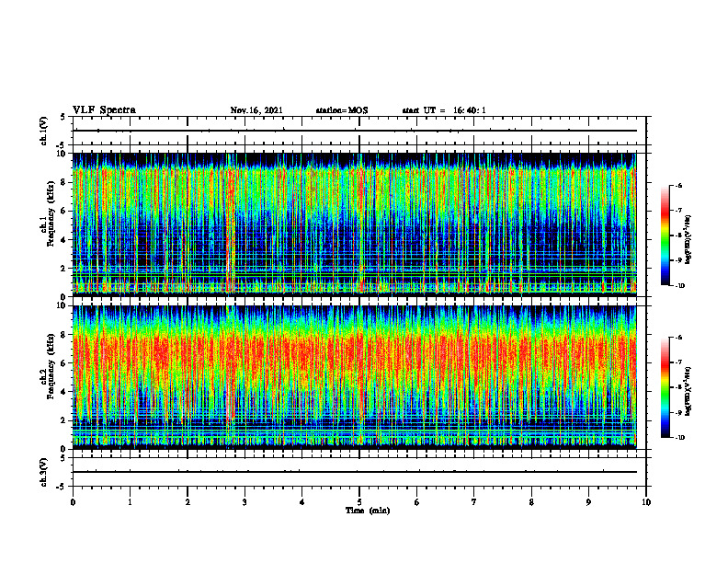The width and height of the screenshot is (728, 563).
Task: Click time axis tick label "4"
Action: click(x=302, y=502)
